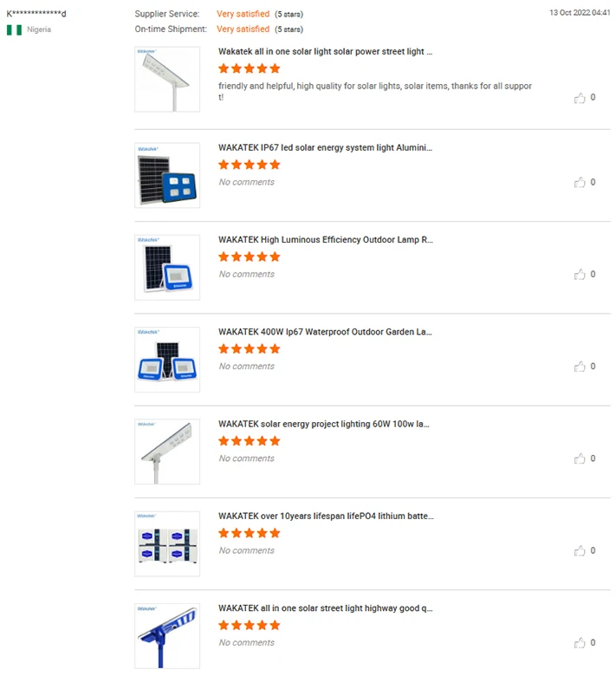Like the Wakatek all in one solar light review

(580, 98)
